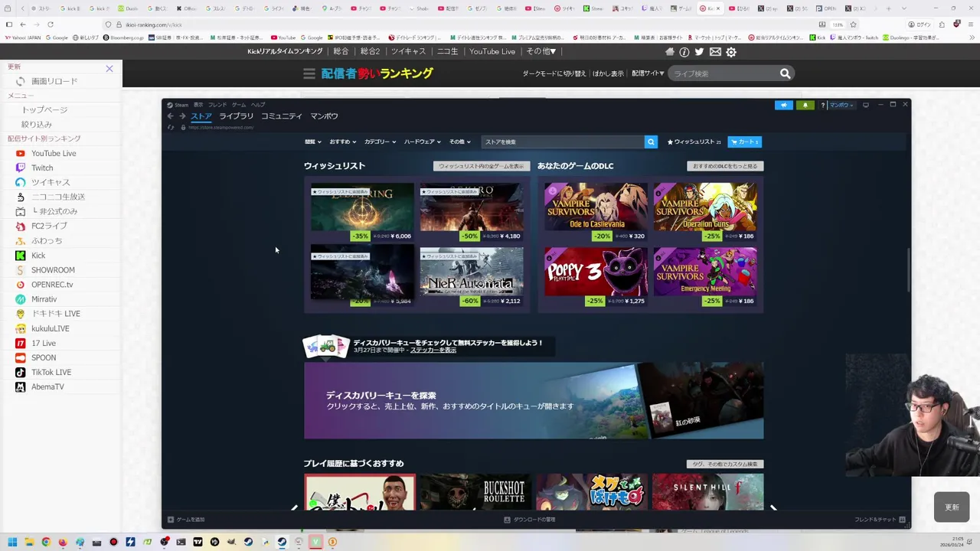
Task: Expand the Steam その他 store dropdown
Action: coord(460,142)
